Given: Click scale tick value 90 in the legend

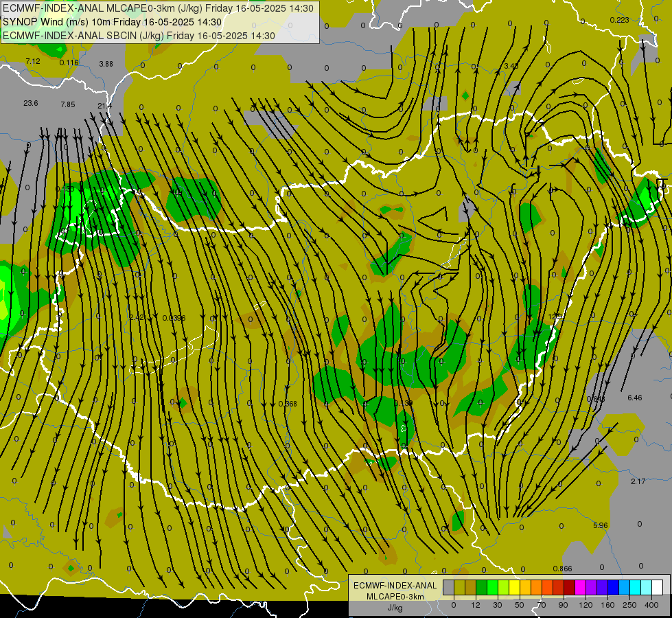Looking at the screenshot, I should 563,605.
